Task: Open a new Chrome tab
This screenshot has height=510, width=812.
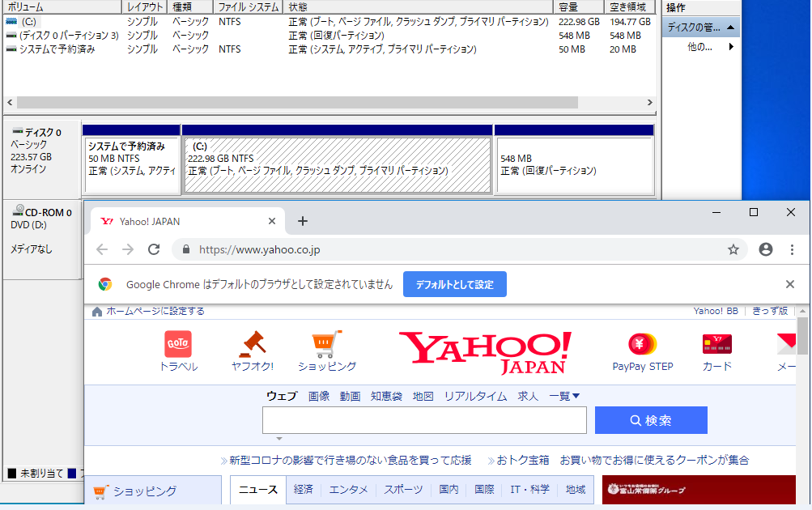Action: [303, 221]
